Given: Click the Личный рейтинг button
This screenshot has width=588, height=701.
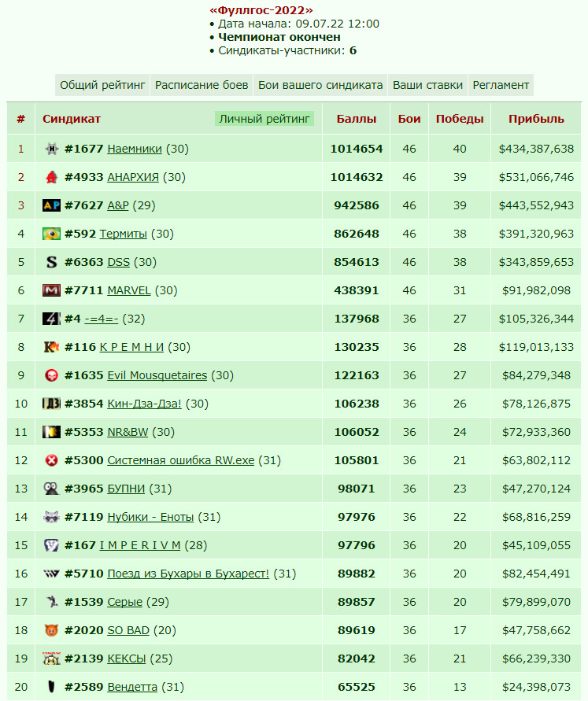Looking at the screenshot, I should click(x=264, y=119).
